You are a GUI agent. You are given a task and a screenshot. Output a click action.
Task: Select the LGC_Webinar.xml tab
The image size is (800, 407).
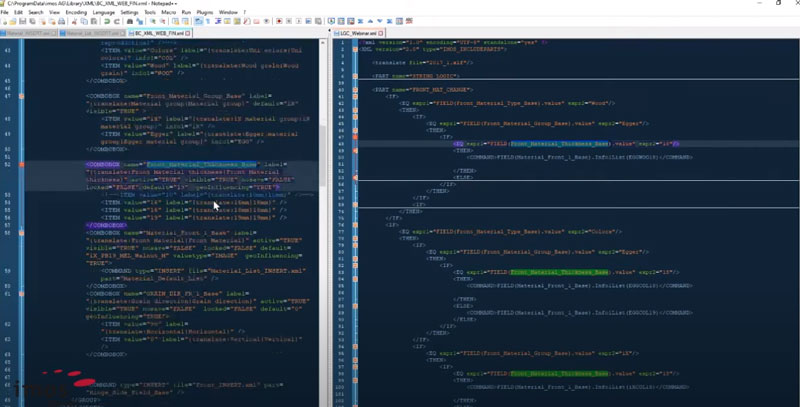357,33
